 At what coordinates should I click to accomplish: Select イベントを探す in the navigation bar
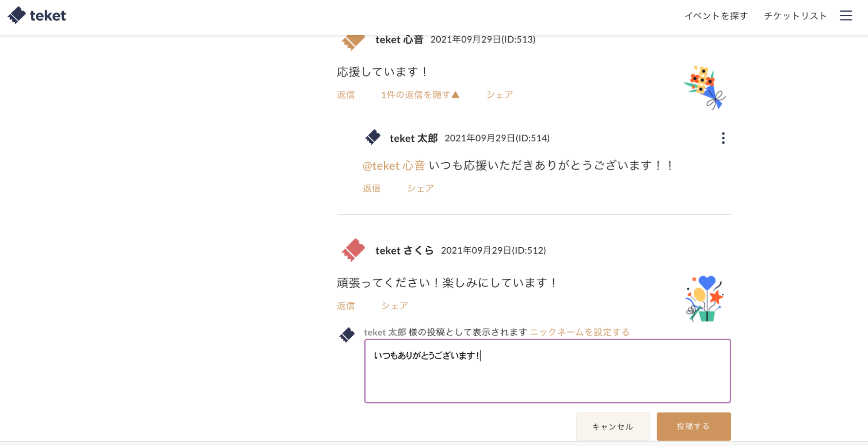coord(716,15)
